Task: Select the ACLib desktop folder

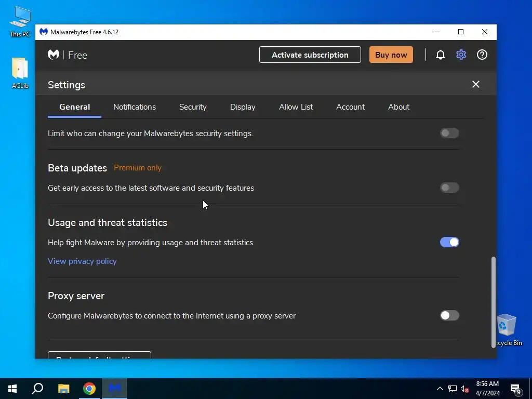Action: (20, 73)
